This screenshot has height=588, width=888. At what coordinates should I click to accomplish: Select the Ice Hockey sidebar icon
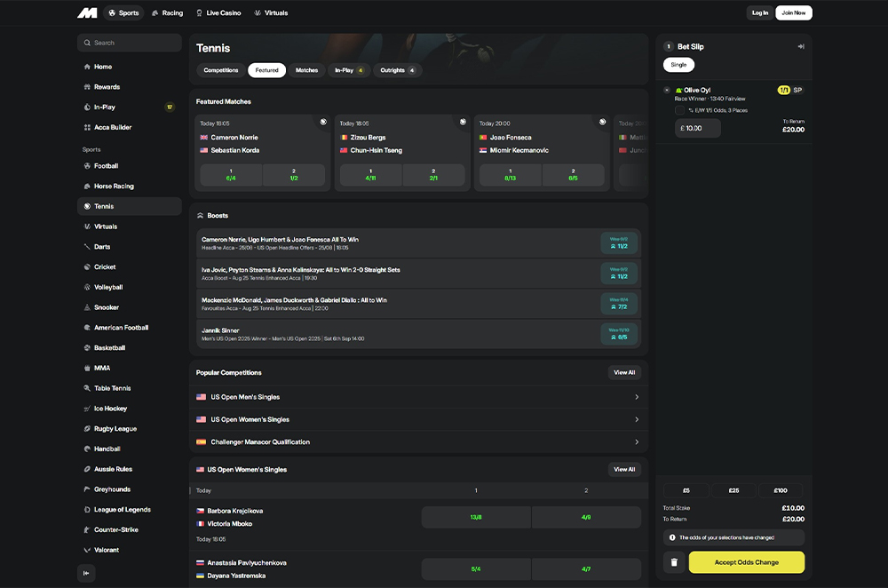(x=87, y=409)
